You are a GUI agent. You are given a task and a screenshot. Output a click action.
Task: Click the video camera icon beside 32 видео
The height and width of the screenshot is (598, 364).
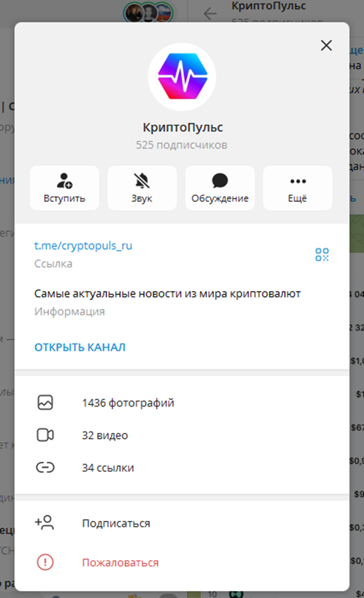point(45,435)
